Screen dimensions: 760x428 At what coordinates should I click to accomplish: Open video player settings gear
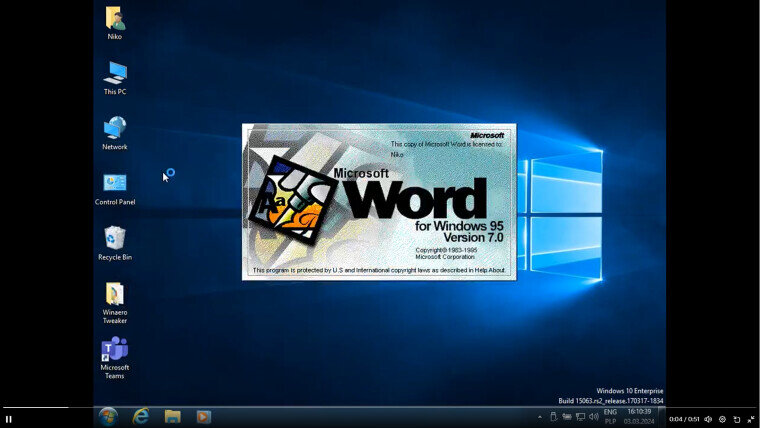point(722,419)
